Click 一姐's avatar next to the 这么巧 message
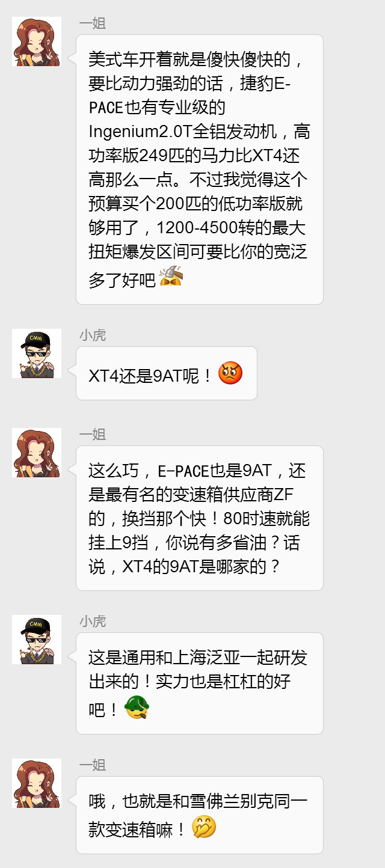Image resolution: width=385 pixels, height=868 pixels. click(37, 453)
